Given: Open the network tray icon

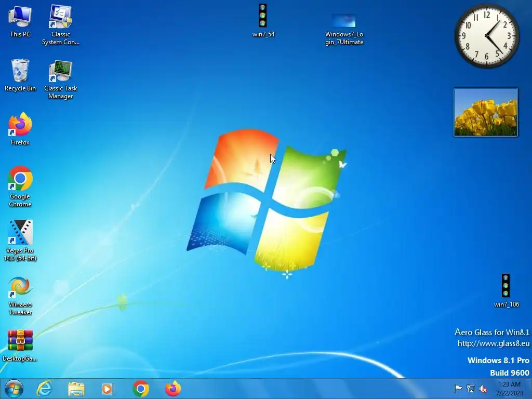Looking at the screenshot, I should point(471,388).
